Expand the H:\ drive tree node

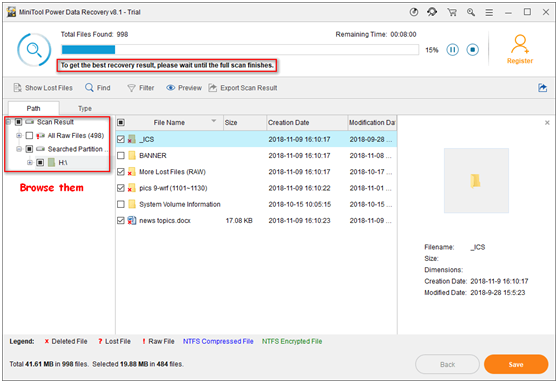(30, 162)
